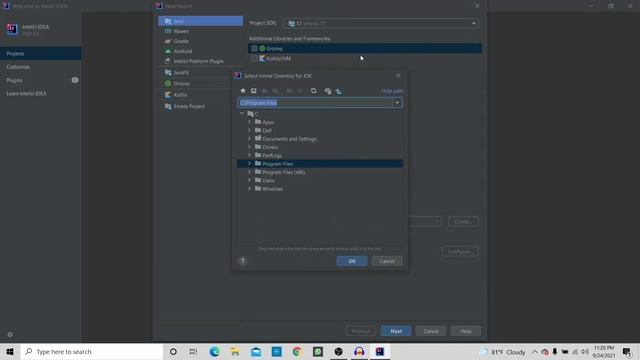Viewport: 640px width, 360px height.
Task: Click show hidden files icon in toolbar
Action: point(328,91)
